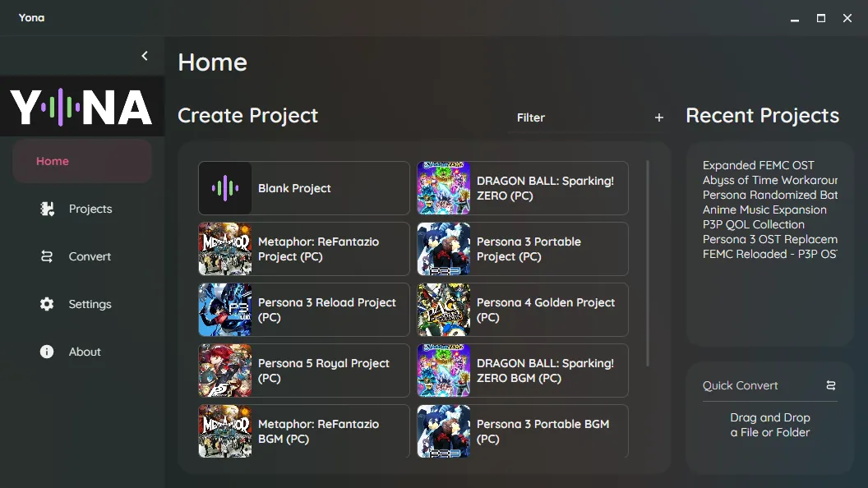Open recent project Anime Music Expansion
The image size is (868, 488).
coord(764,209)
